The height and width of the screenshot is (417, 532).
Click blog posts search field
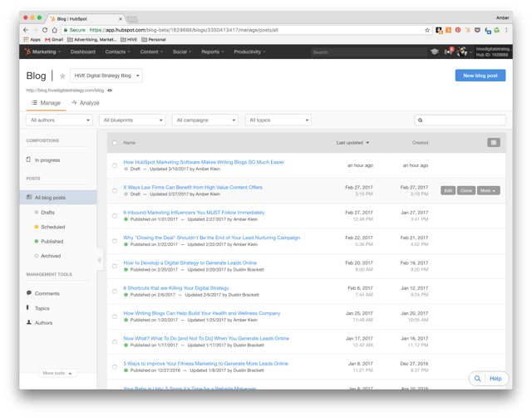[x=460, y=120]
